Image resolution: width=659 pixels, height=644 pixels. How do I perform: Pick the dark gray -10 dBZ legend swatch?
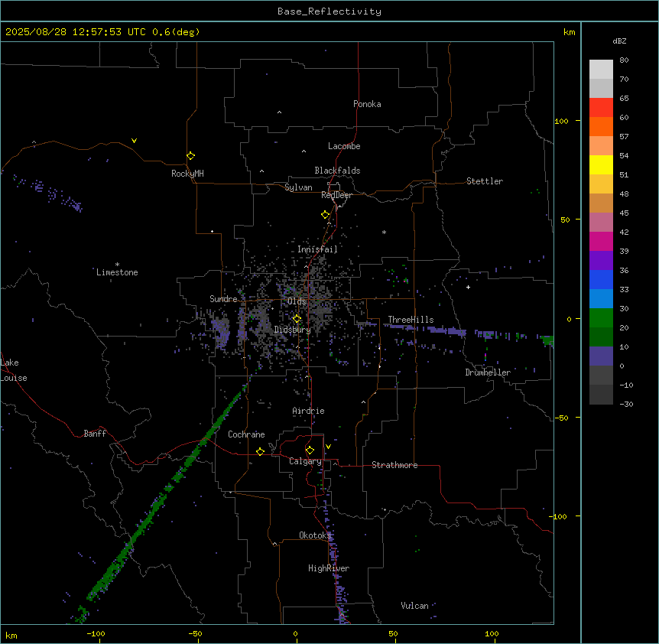[601, 395]
